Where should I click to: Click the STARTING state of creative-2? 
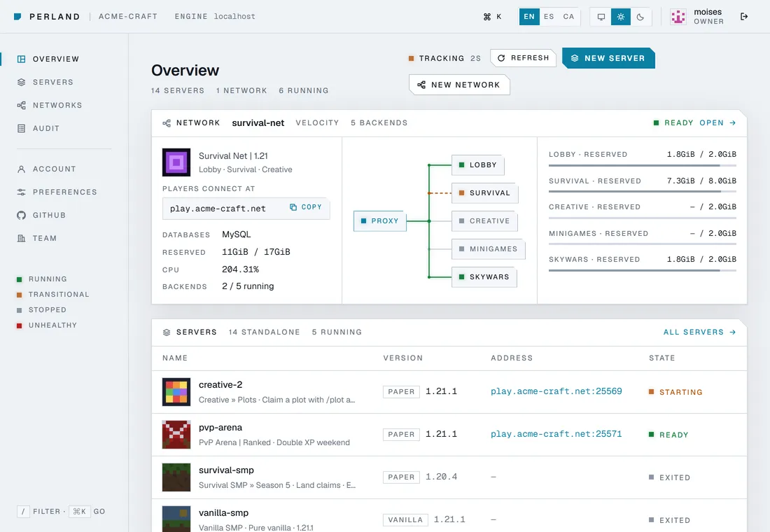pos(675,392)
